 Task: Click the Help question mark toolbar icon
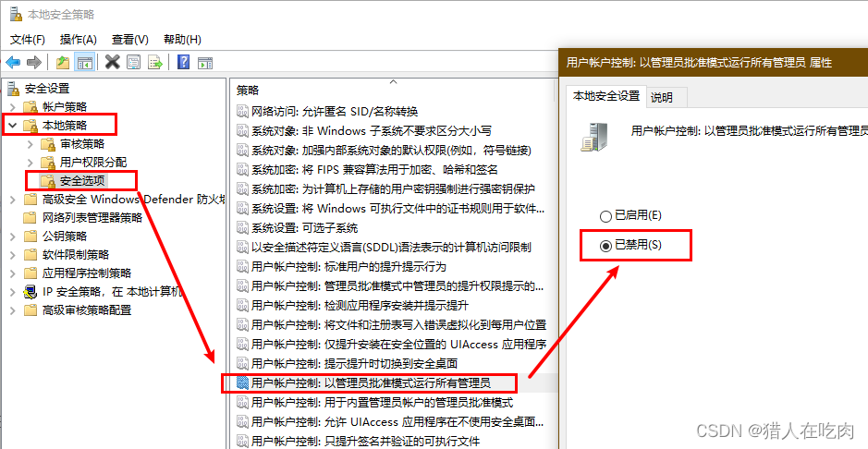click(x=183, y=62)
